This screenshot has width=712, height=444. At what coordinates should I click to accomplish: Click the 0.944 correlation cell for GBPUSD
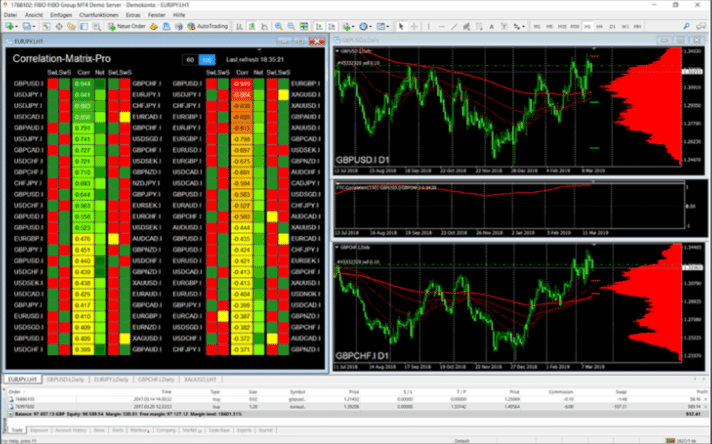tap(83, 82)
